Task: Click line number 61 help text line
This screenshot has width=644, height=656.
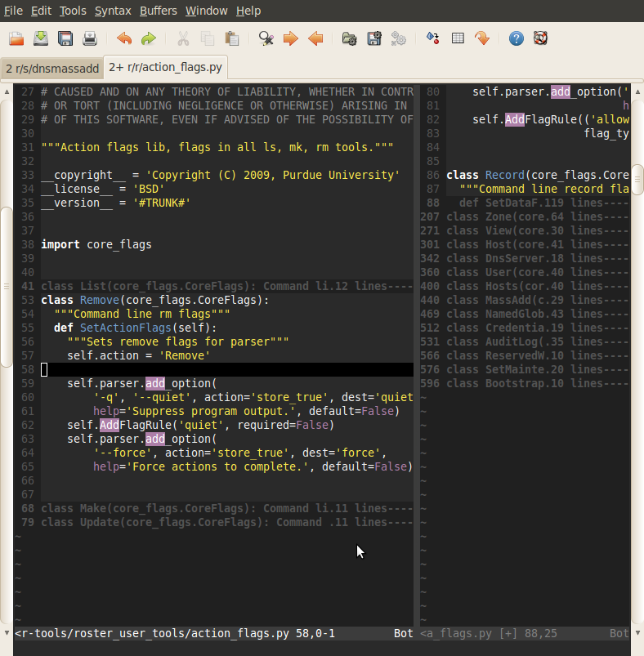Action: [x=246, y=411]
